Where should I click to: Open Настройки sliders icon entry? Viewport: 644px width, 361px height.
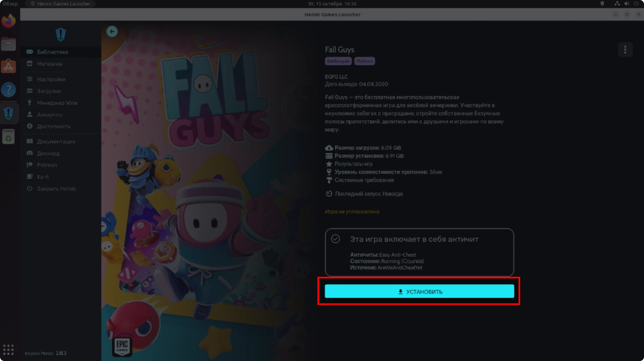[x=51, y=79]
